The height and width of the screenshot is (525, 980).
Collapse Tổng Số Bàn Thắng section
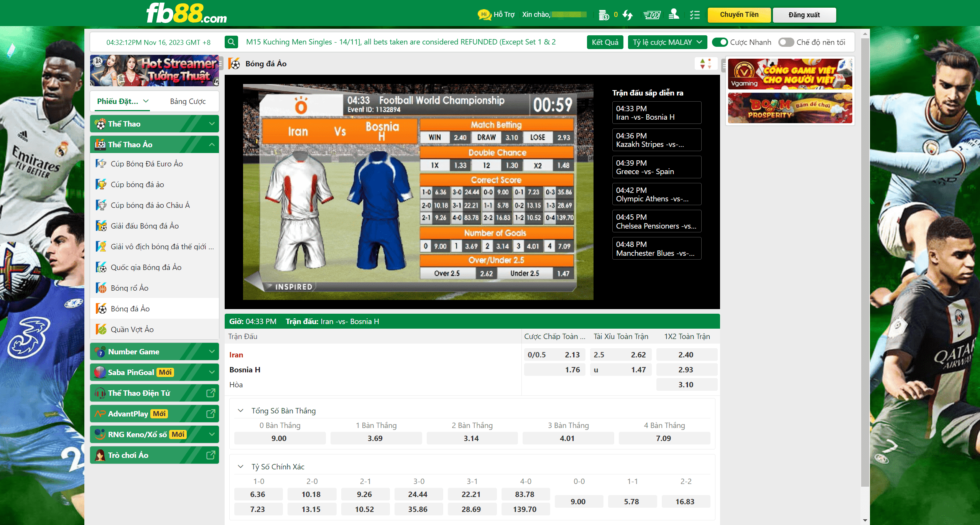pyautogui.click(x=241, y=411)
